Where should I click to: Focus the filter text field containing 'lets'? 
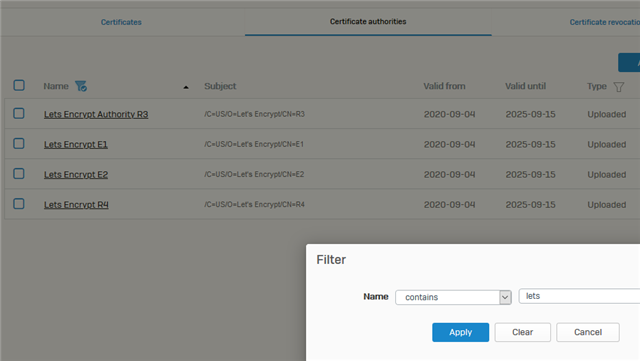click(x=579, y=296)
